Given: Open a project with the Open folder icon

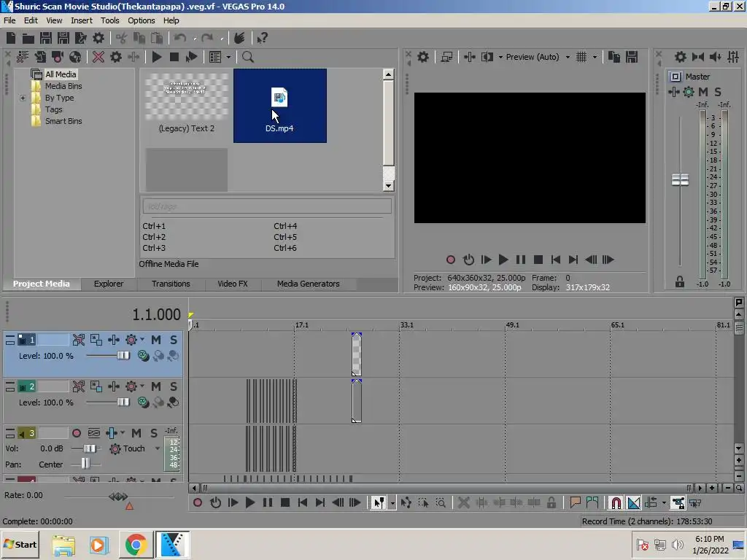Looking at the screenshot, I should (x=28, y=38).
